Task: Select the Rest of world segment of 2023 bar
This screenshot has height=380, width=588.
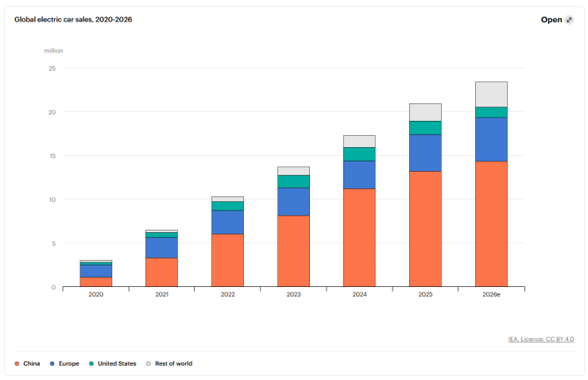Action: [x=294, y=171]
